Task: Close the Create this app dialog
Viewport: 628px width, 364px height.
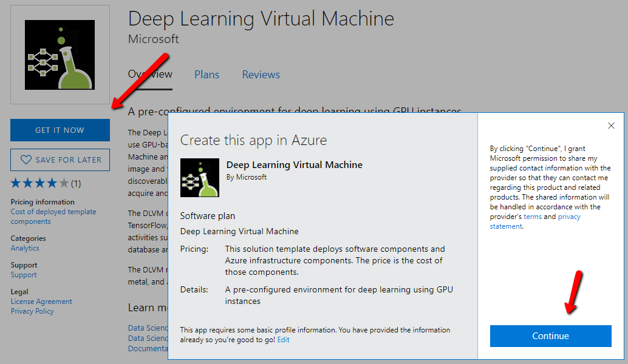Action: pos(611,126)
